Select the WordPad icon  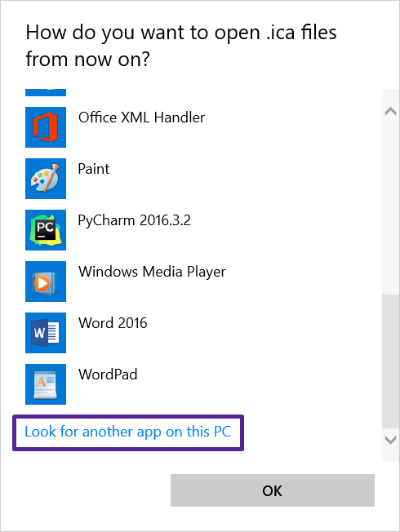[46, 384]
